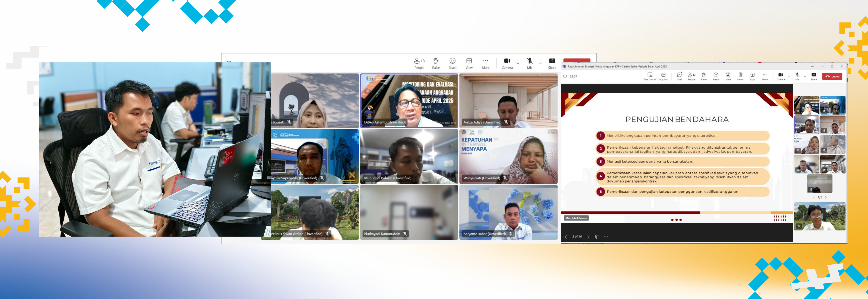This screenshot has width=868, height=299.
Task: Expand camera options chevron in the gallery-view window
Action: [518, 63]
